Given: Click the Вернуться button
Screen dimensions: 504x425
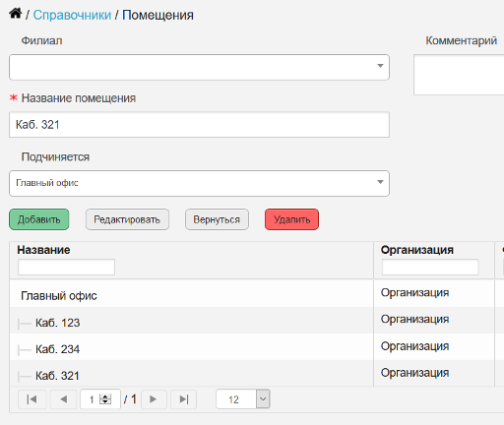Looking at the screenshot, I should coord(217,219).
